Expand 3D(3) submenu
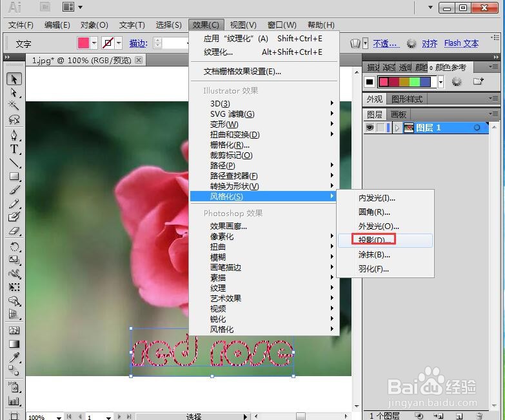 [x=263, y=103]
